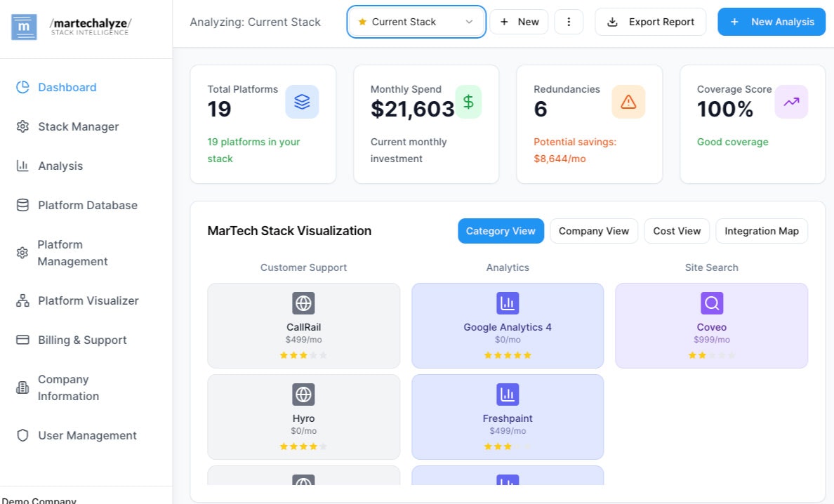
Task: Click the Analyzing: Current Stack label
Action: (x=256, y=22)
